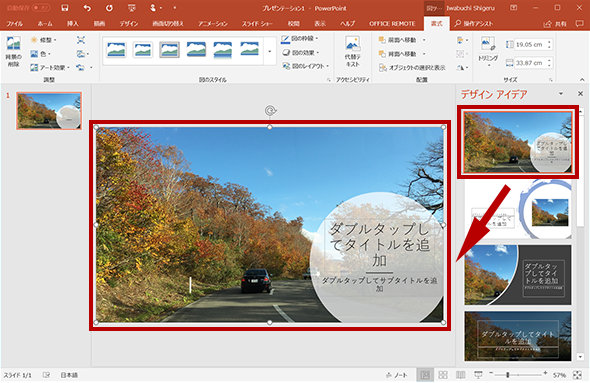
Task: Click 代替テキスト (Alt Text) button
Action: coord(353,52)
